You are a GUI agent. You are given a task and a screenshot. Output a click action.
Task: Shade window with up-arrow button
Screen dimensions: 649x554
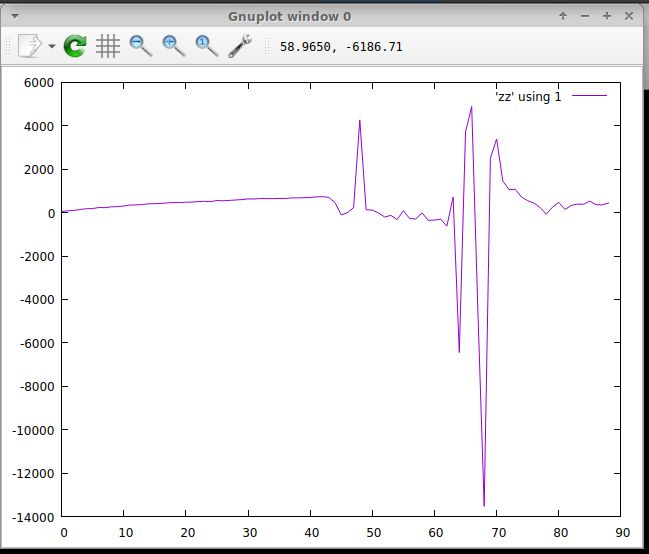tap(563, 16)
